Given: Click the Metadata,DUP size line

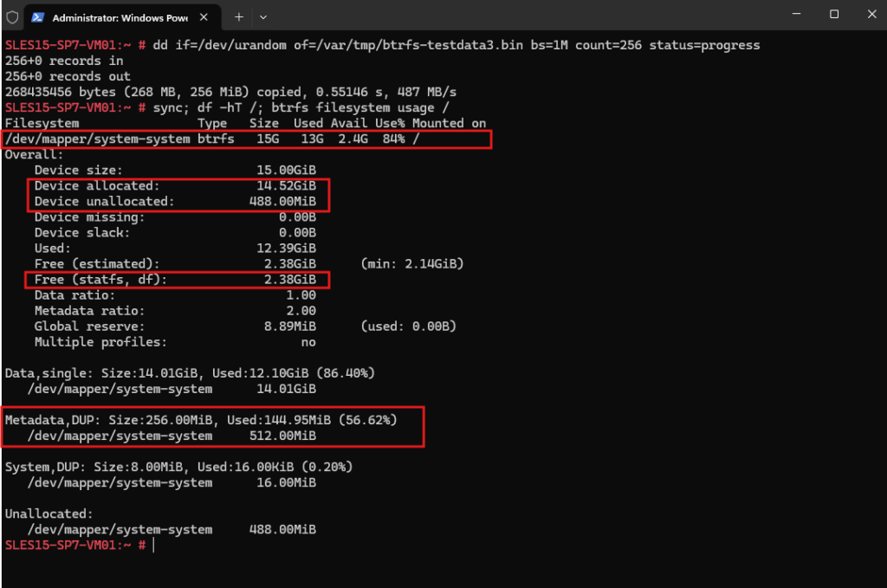Looking at the screenshot, I should (201, 420).
